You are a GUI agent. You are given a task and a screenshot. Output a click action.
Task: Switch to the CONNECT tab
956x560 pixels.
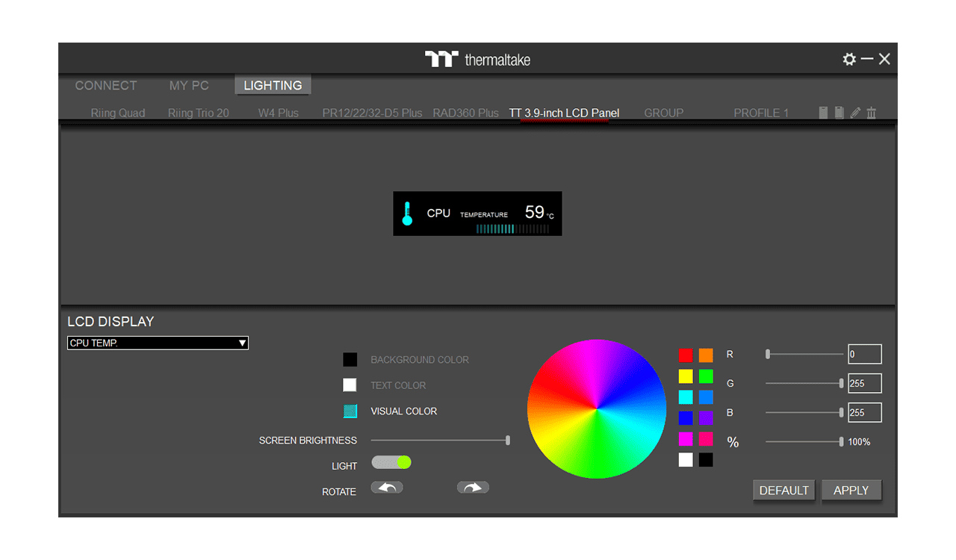106,85
